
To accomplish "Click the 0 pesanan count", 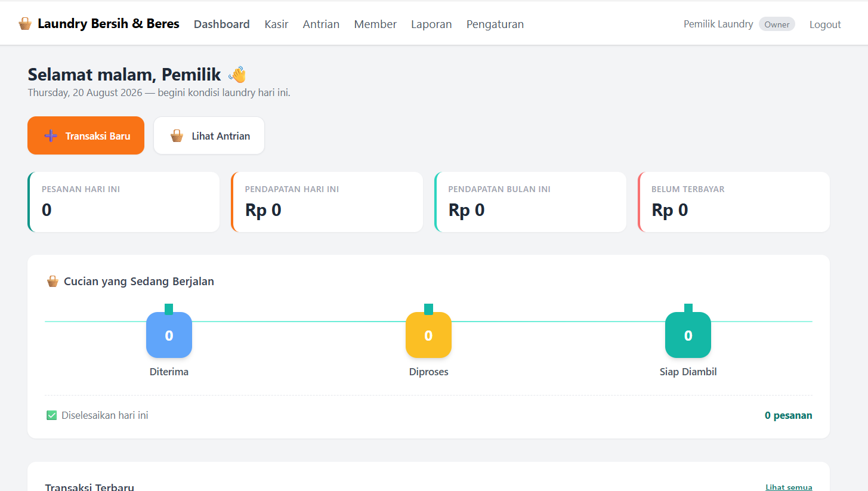I will click(789, 415).
